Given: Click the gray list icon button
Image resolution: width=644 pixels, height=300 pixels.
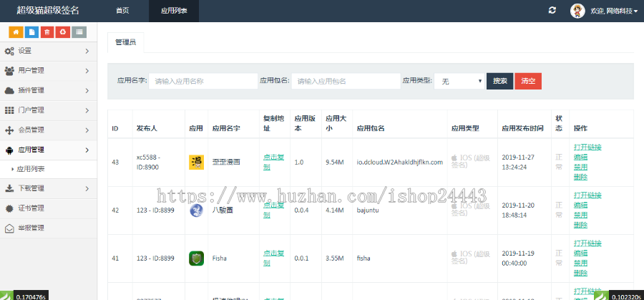Looking at the screenshot, I should (x=79, y=32).
